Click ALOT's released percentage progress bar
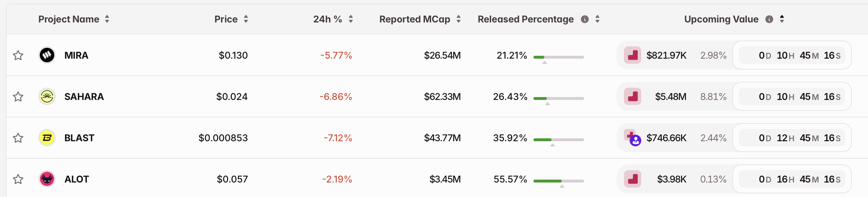 [x=558, y=181]
